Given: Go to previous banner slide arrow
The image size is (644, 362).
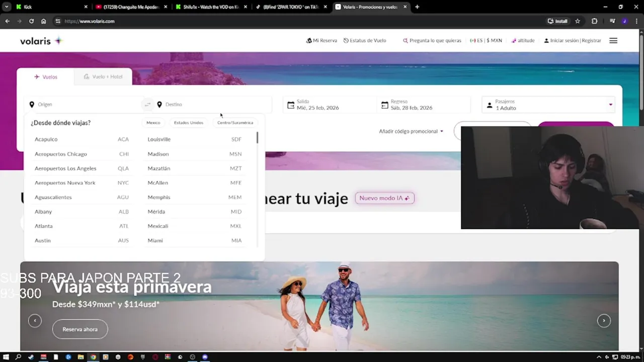Looking at the screenshot, I should (x=35, y=321).
